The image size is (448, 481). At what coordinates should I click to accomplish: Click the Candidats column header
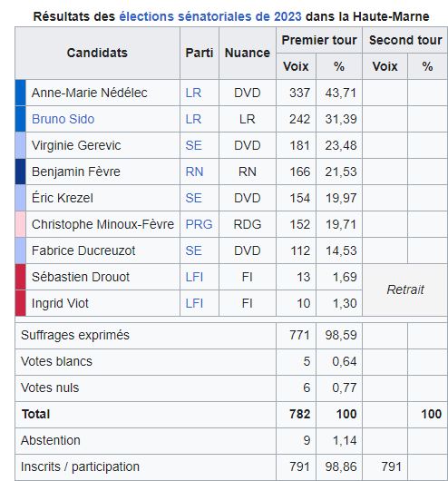(97, 53)
